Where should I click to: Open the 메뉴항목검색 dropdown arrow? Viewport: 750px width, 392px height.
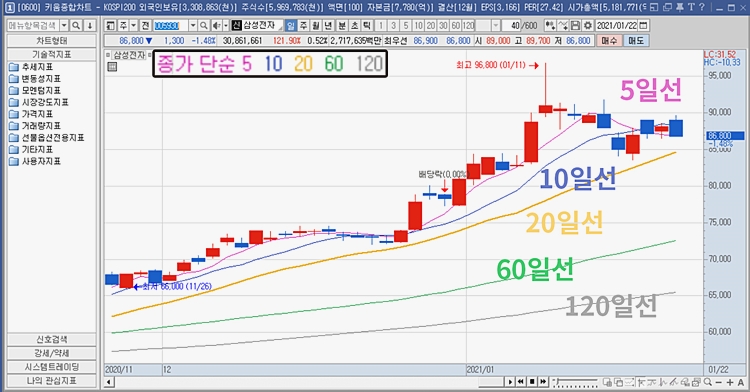64,25
